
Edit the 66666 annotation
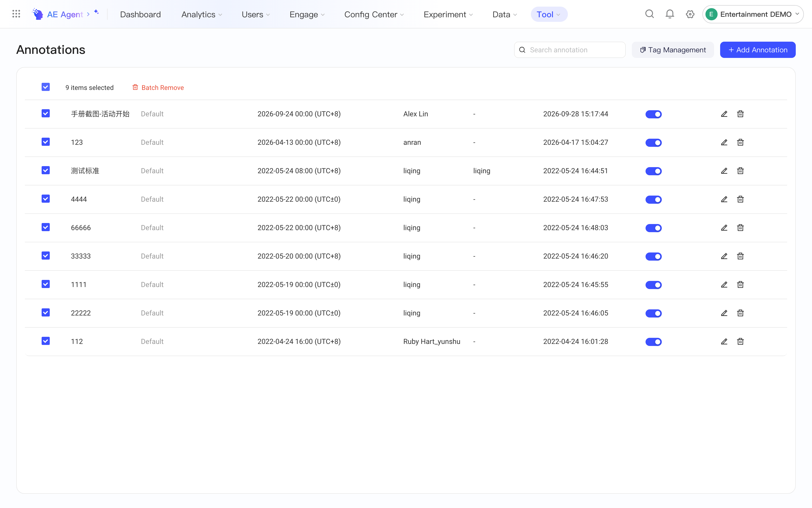tap(724, 228)
